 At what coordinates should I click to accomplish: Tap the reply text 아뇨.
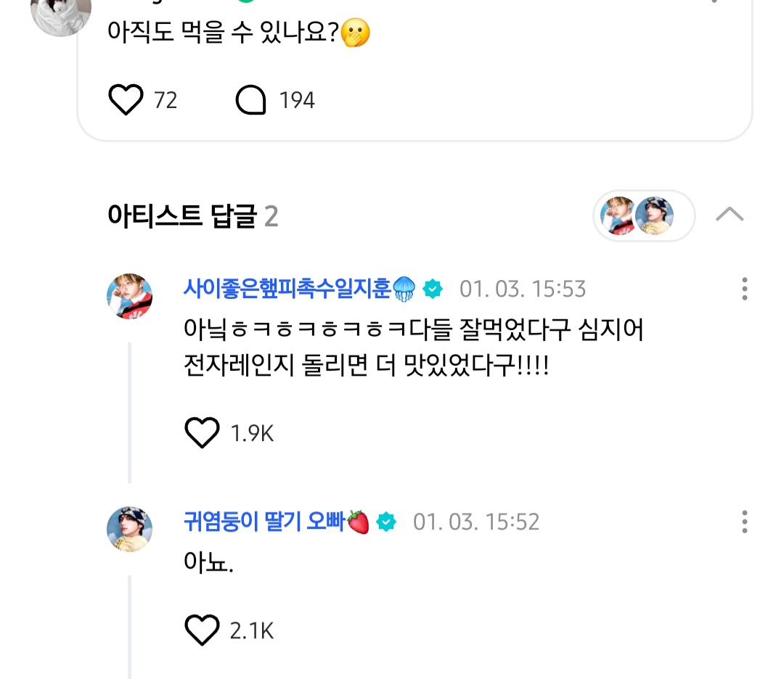pos(207,561)
